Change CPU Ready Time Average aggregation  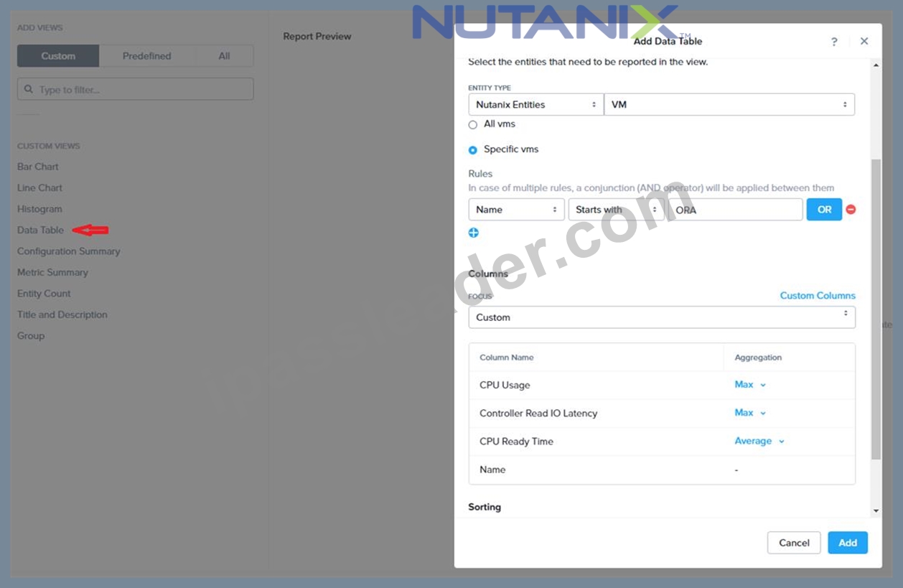759,442
